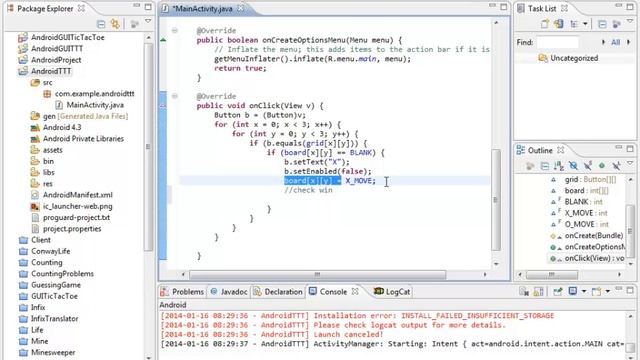The image size is (640, 360).
Task: Fold the onClick method in editor
Action: coord(175,96)
